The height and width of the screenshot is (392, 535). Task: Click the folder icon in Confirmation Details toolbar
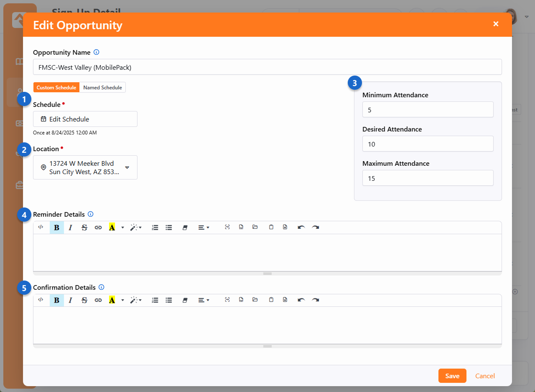click(x=255, y=300)
